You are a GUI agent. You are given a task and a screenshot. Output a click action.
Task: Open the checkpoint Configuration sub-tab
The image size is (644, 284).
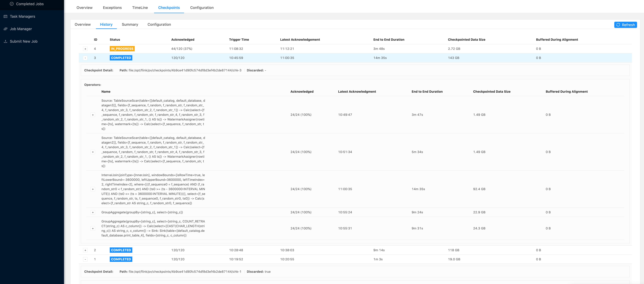coord(159,25)
